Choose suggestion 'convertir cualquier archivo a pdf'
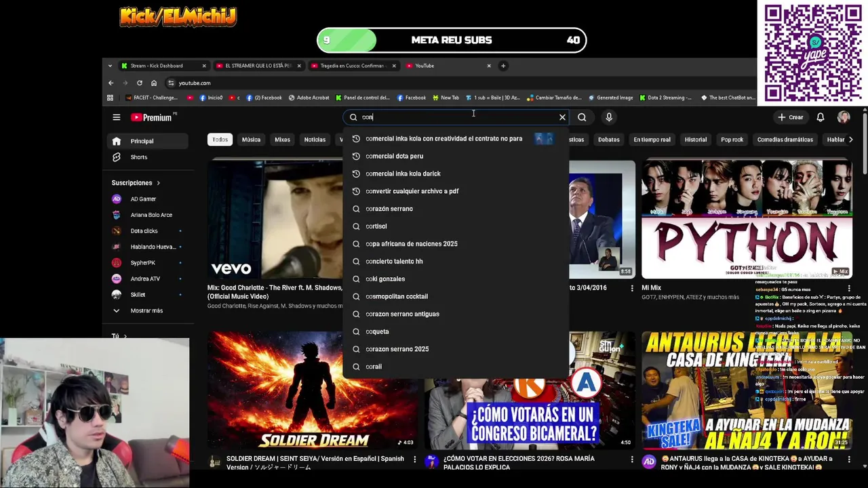The height and width of the screenshot is (488, 868). (456, 191)
